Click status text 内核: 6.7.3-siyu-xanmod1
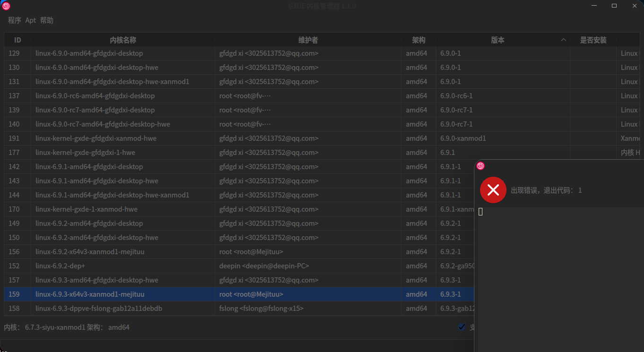644x352 pixels. pos(44,327)
